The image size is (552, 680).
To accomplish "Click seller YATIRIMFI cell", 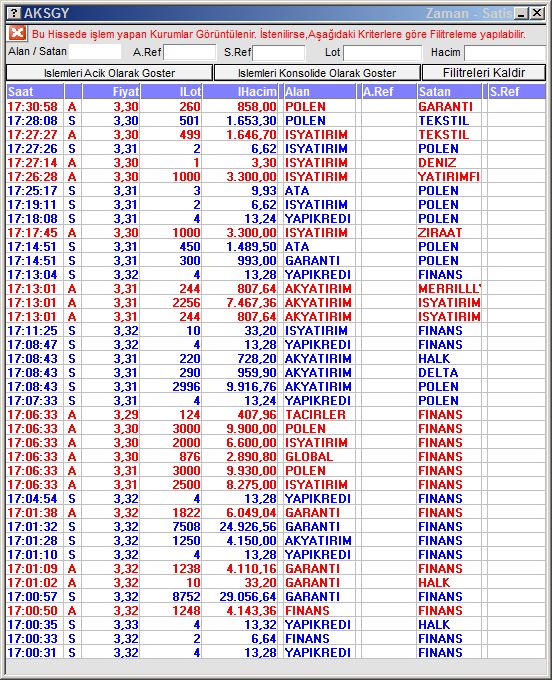I will [x=449, y=177].
